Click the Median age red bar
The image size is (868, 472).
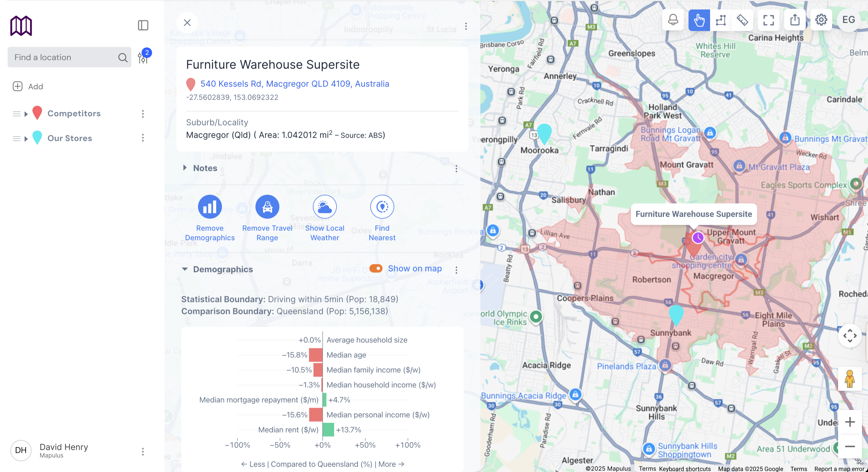point(316,355)
